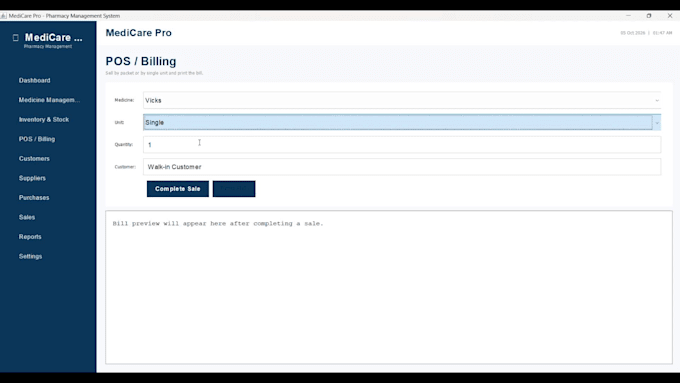Go to Sales in the sidebar
The width and height of the screenshot is (680, 383).
(x=27, y=217)
